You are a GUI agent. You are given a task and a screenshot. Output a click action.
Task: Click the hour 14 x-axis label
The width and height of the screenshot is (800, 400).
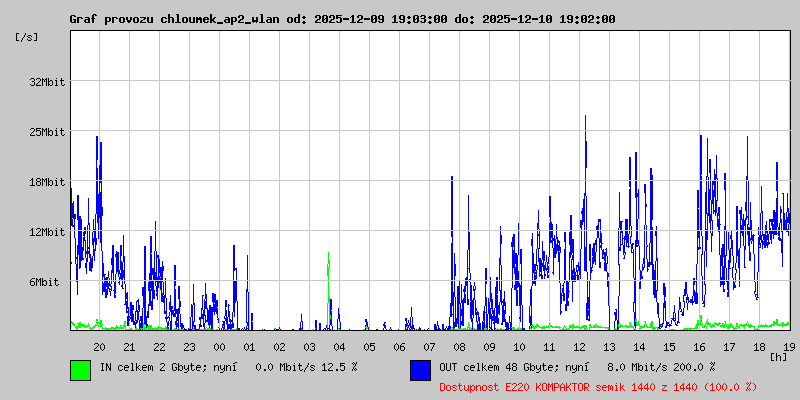coord(639,347)
